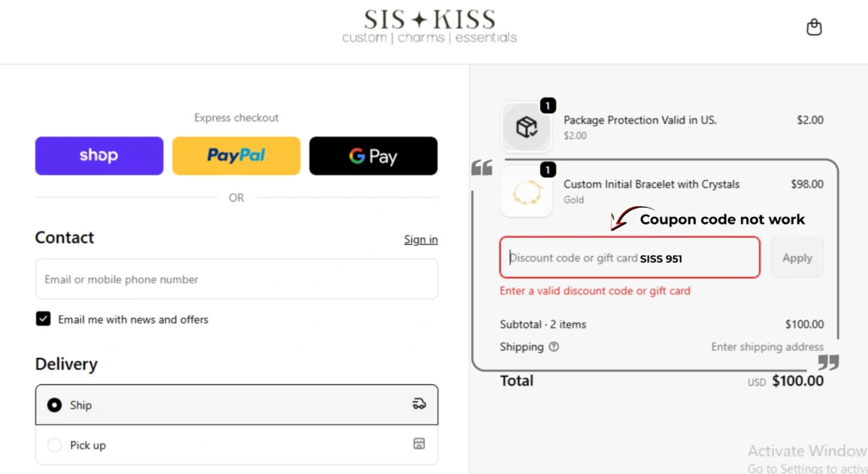The height and width of the screenshot is (474, 868).
Task: Click the Package Protection box icon
Action: [x=526, y=127]
